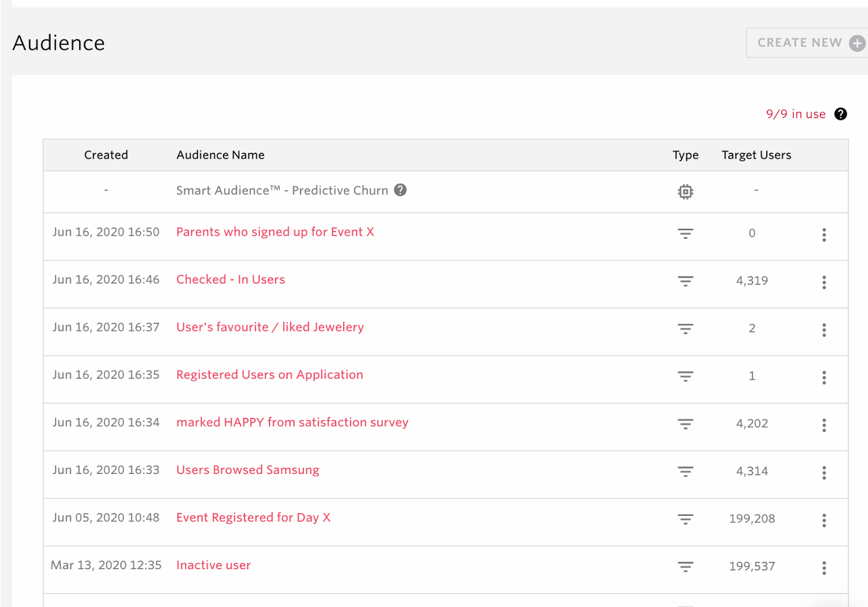Click help icon beside 9/9 in use
The width and height of the screenshot is (868, 607).
(x=840, y=114)
